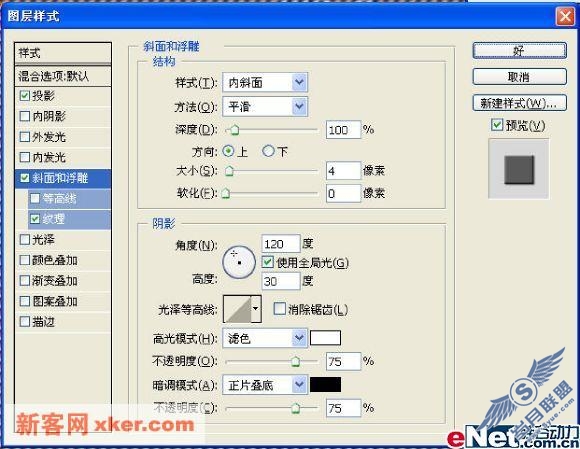Click the style preview thumbnail

[519, 169]
